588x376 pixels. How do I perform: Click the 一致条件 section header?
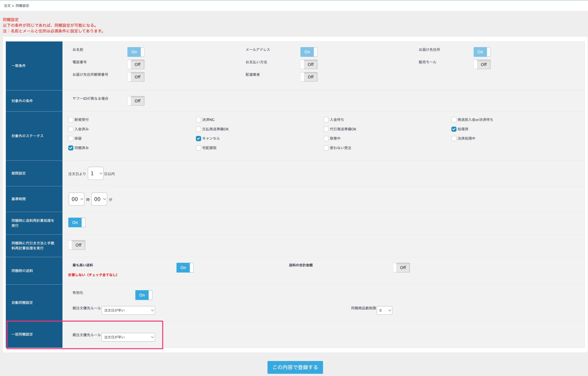point(34,66)
